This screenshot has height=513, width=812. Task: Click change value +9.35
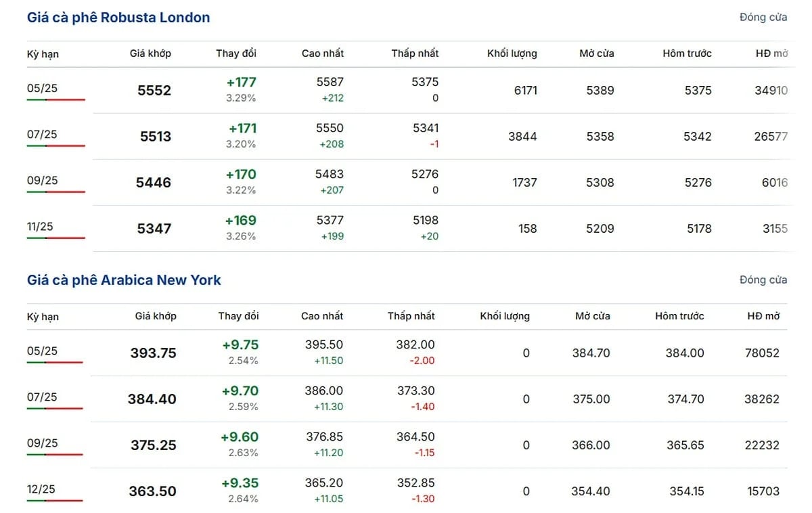pyautogui.click(x=240, y=483)
